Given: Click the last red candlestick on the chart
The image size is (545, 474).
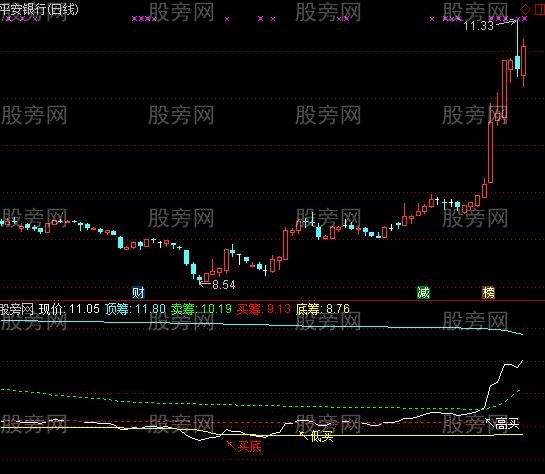Looking at the screenshot, I should click(x=523, y=63).
